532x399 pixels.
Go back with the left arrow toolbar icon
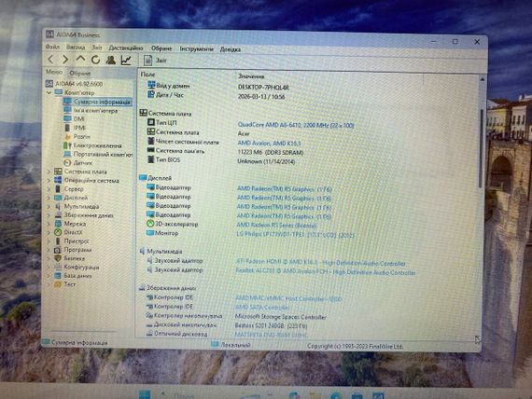coord(51,60)
